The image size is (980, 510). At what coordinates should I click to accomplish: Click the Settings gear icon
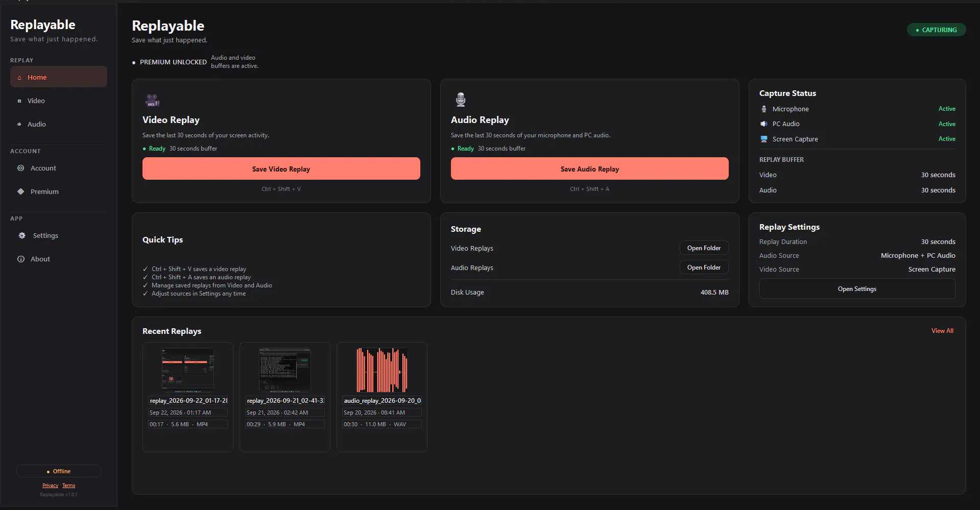[22, 235]
